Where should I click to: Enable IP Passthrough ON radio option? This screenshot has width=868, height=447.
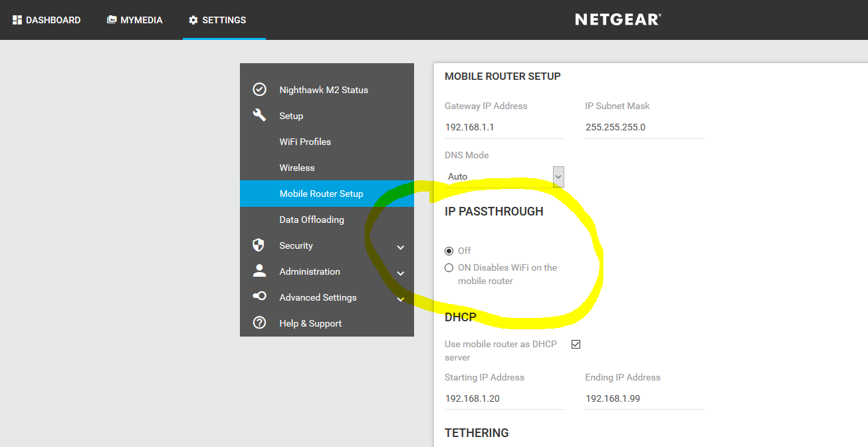(x=449, y=268)
